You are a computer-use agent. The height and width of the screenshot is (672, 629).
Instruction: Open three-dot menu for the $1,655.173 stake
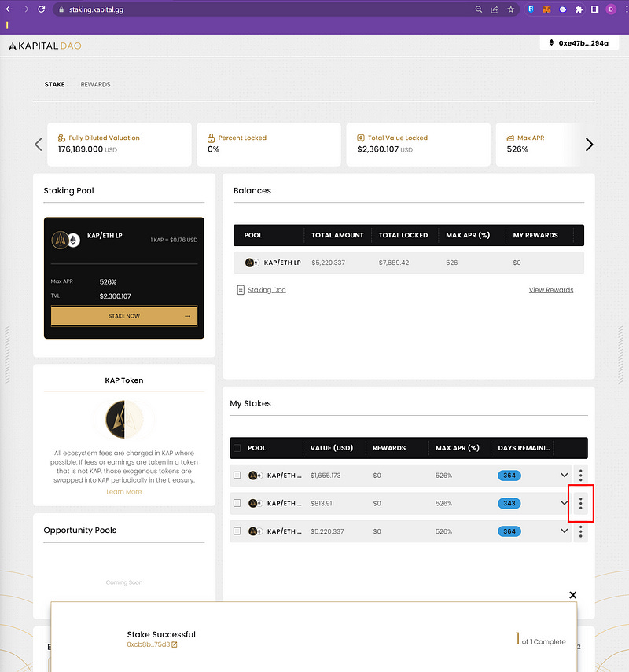580,476
